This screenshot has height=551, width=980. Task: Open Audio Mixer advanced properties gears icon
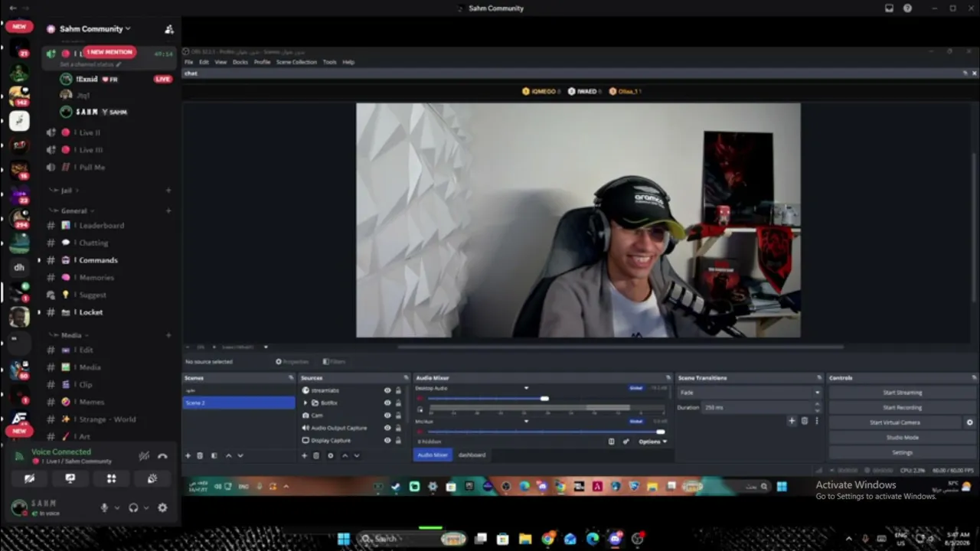coord(626,442)
